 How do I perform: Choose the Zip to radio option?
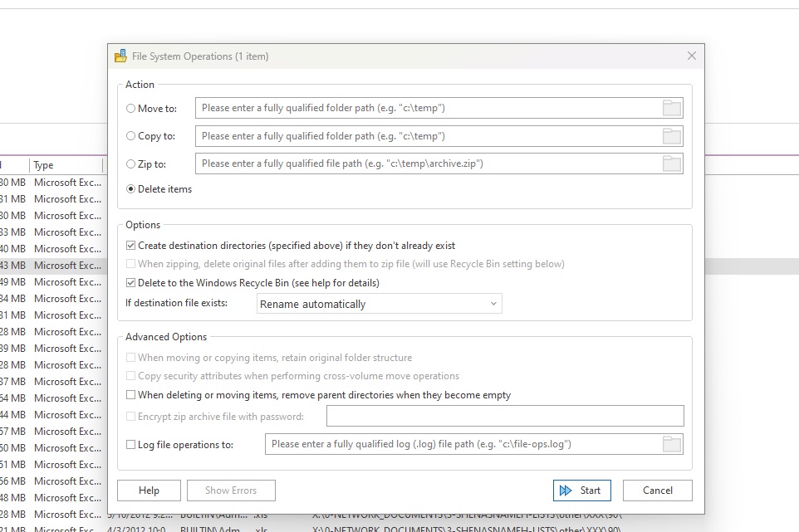pos(131,164)
